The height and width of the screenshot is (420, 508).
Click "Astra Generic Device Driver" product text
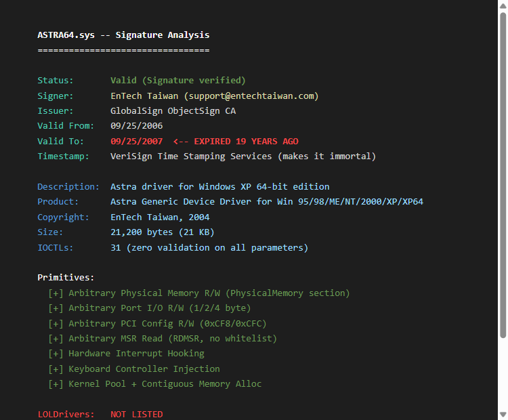click(181, 202)
